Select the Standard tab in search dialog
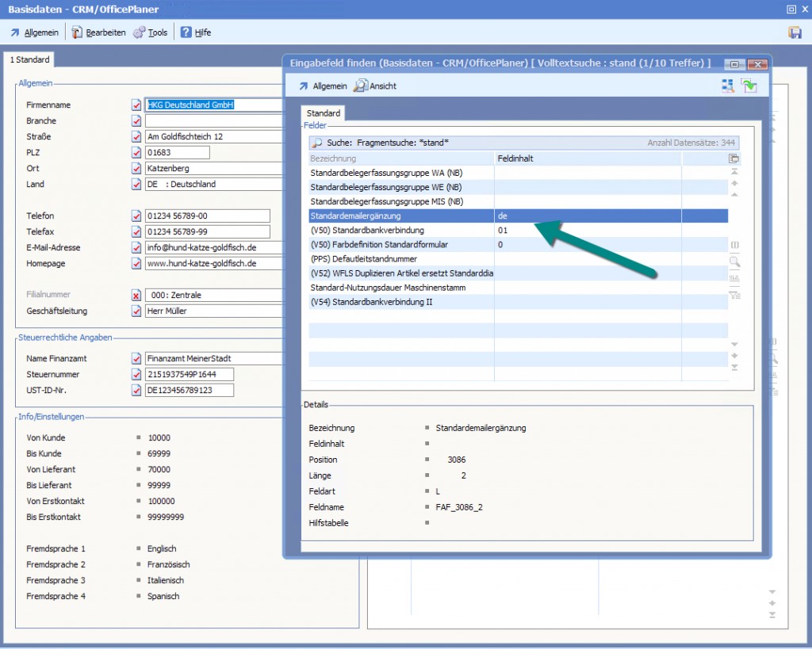Image resolution: width=812 pixels, height=649 pixels. coord(324,113)
